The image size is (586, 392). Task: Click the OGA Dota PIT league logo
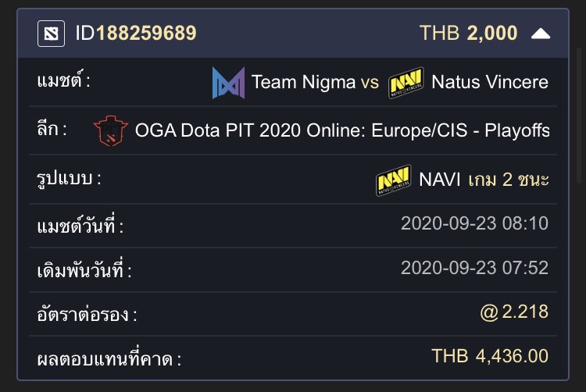click(111, 130)
